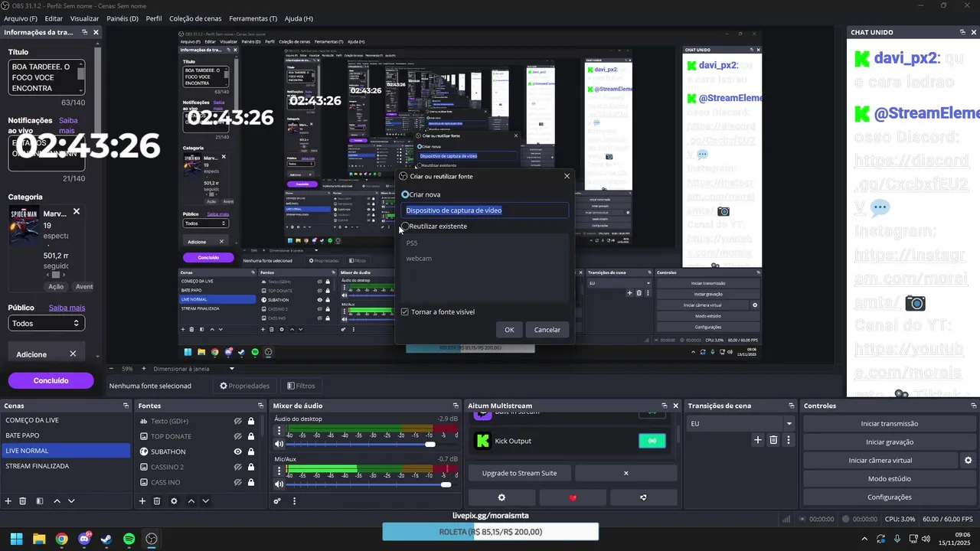The height and width of the screenshot is (551, 980).
Task: Click the heart donate button in Aitum Multistream
Action: 573,497
